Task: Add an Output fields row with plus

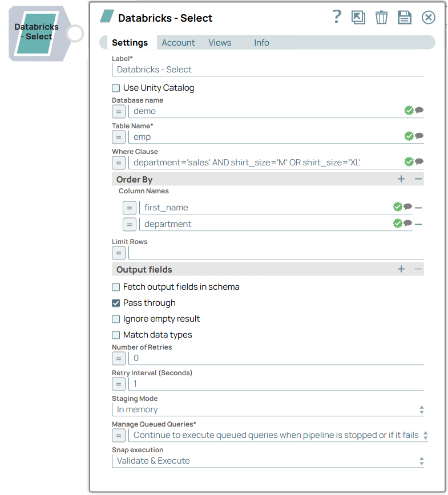Action: 401,269
